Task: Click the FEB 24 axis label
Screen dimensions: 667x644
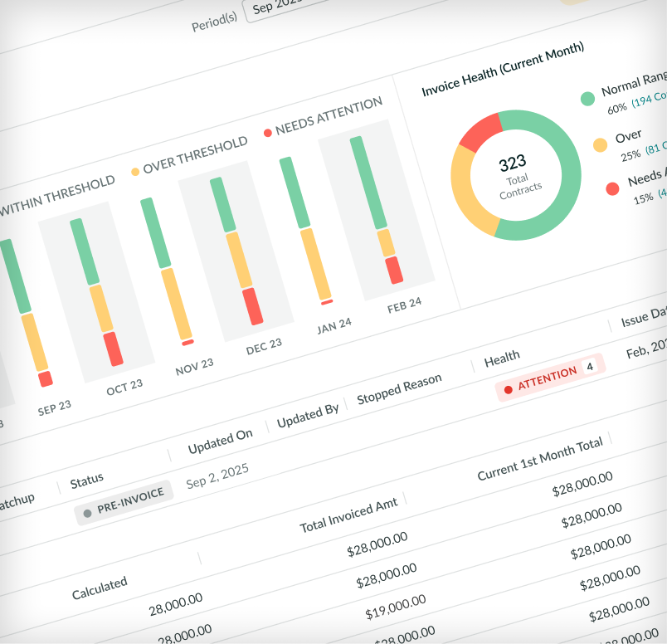Action: coord(404,305)
